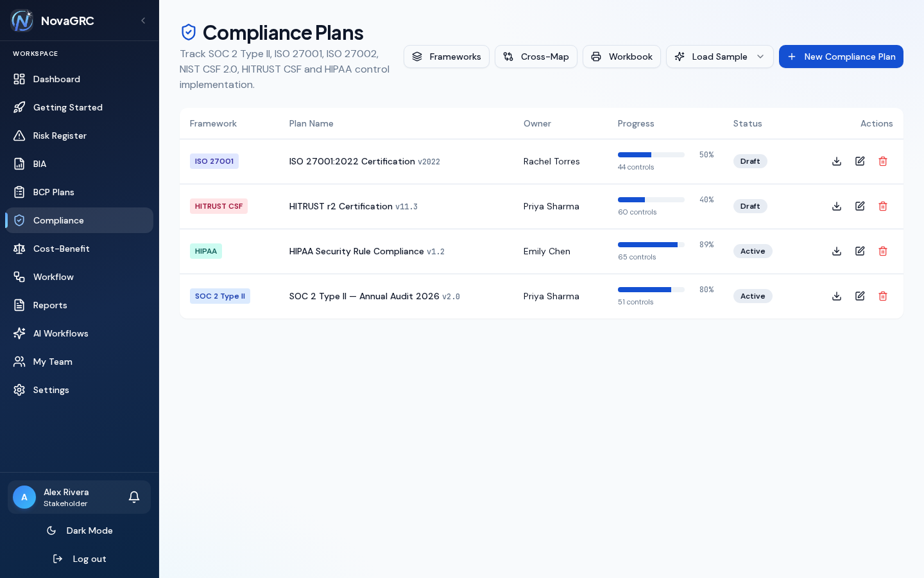Download the SOC 2 Type II Annual Audit plan
Viewport: 924px width, 578px height.
click(x=837, y=296)
